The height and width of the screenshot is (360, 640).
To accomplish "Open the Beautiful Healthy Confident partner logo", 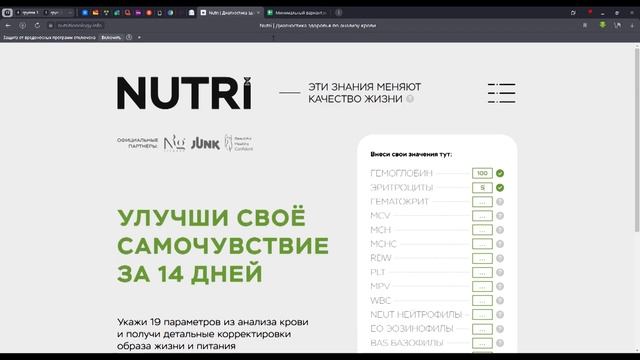I will click(x=239, y=143).
